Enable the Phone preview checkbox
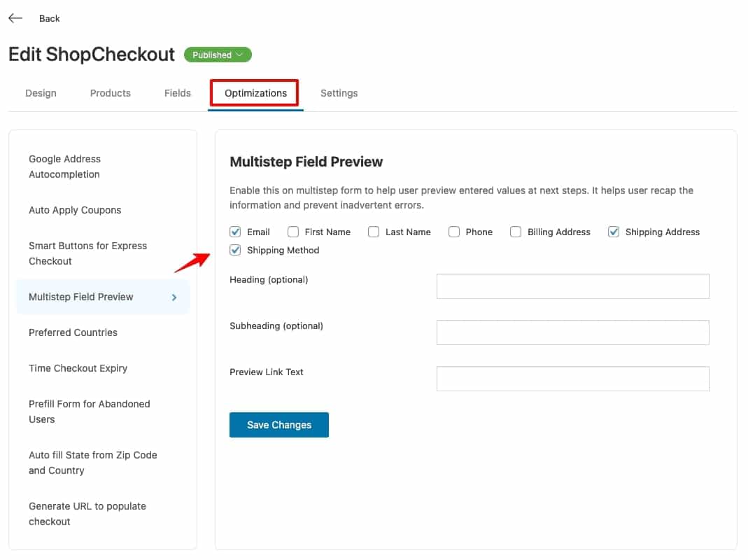Image resolution: width=748 pixels, height=560 pixels. point(454,232)
